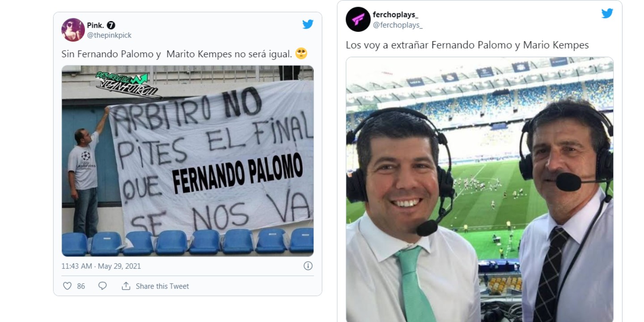Visit the @ferchoplays_ handle link
This screenshot has height=322, width=644.
tap(398, 25)
